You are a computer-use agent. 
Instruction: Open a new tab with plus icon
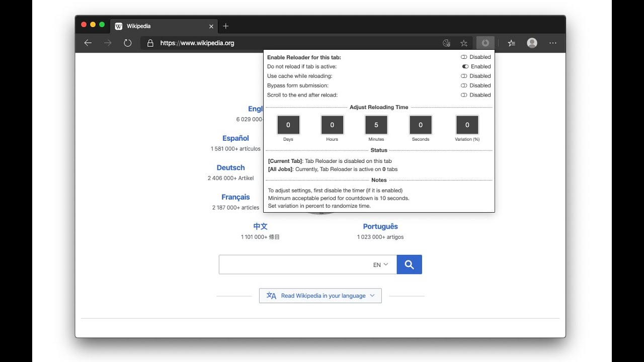226,26
